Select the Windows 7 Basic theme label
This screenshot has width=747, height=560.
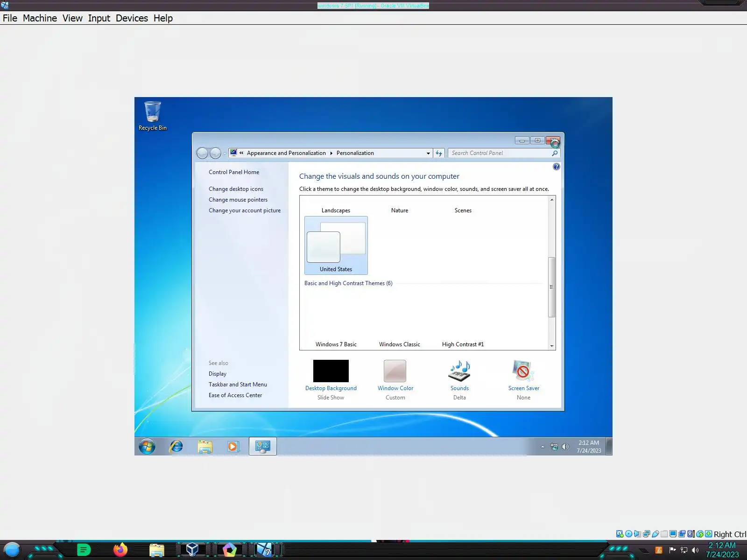coord(336,344)
